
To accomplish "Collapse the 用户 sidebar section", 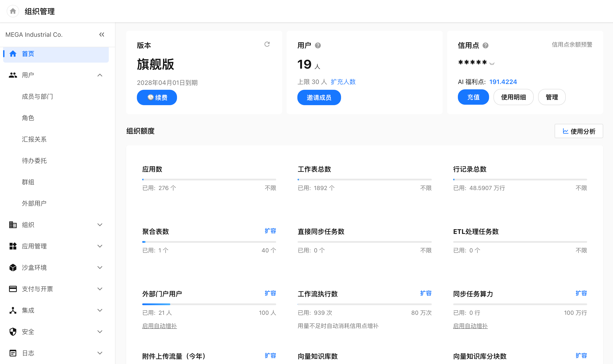I will tap(100, 75).
